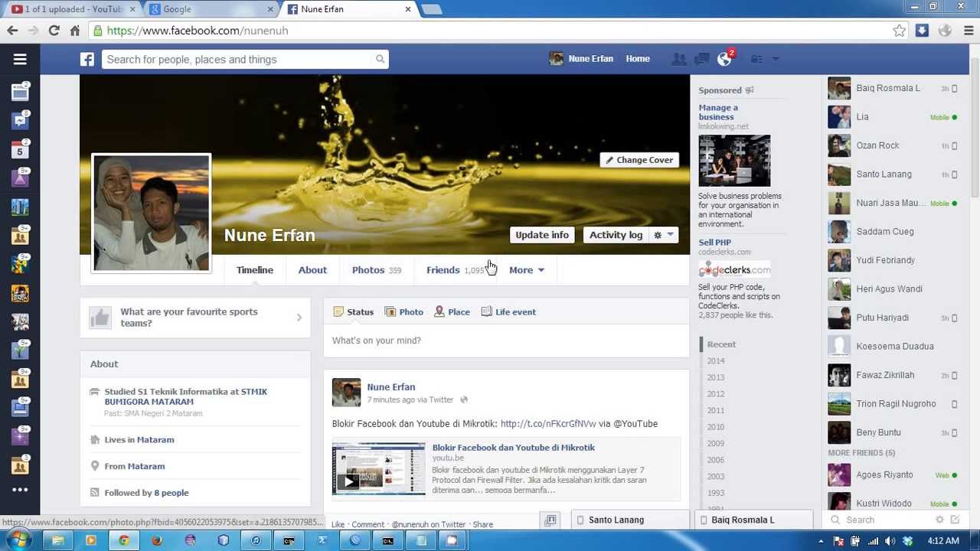Open the gear dropdown beside Activity log
This screenshot has height=551, width=980.
tap(663, 235)
